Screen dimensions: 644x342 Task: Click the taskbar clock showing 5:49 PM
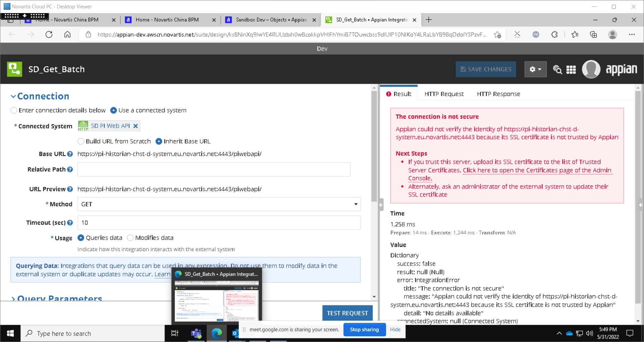(x=608, y=333)
